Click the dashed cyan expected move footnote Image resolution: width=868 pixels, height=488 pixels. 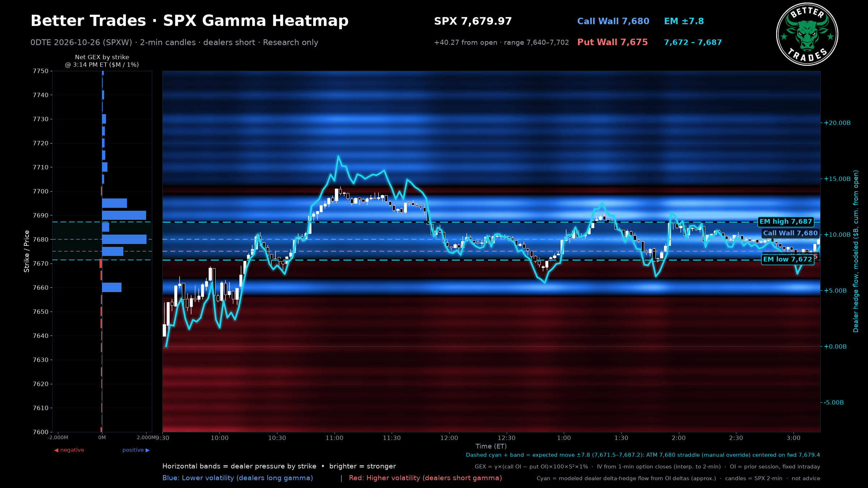[x=643, y=455]
